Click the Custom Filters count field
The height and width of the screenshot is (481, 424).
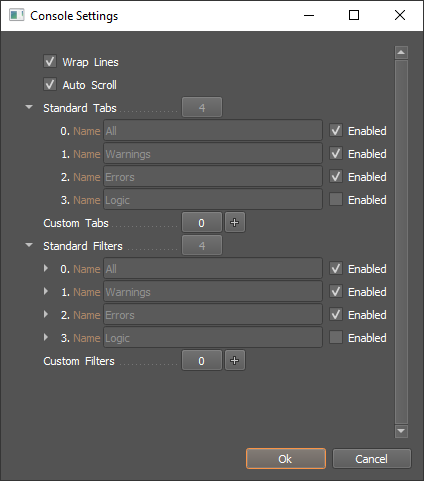click(202, 360)
